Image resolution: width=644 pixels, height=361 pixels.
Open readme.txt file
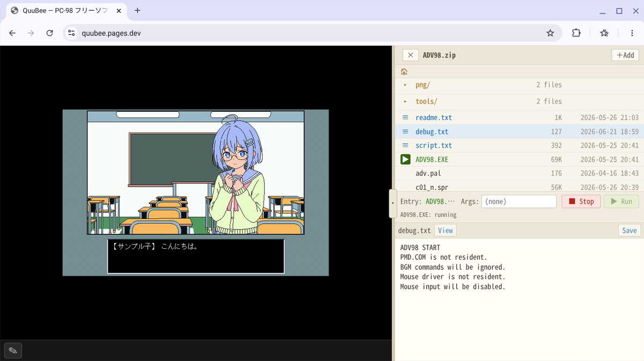pos(434,117)
